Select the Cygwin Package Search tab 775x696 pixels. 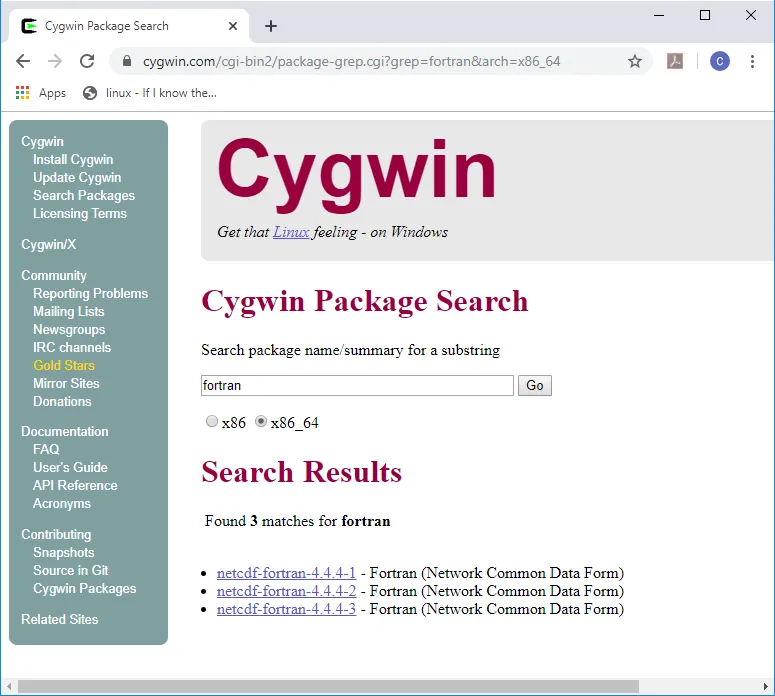pos(129,26)
